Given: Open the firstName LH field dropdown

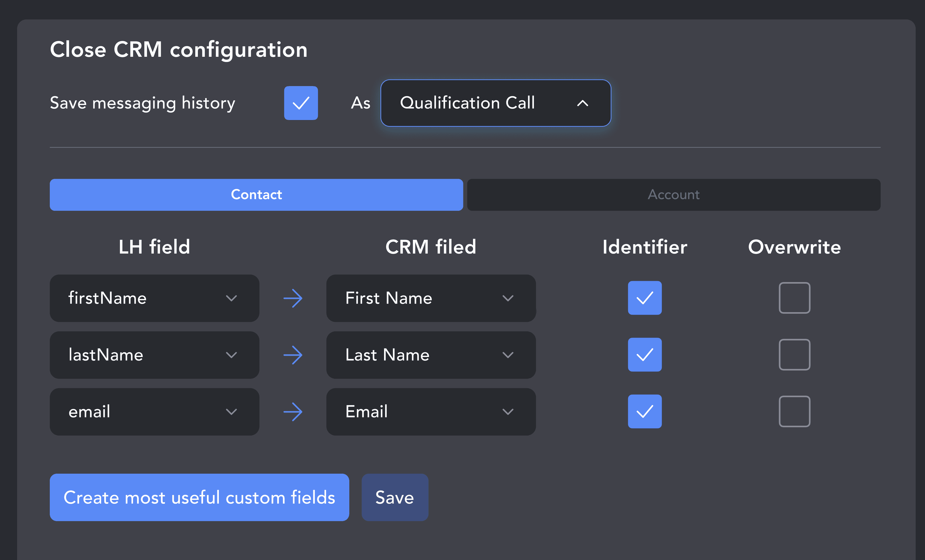Looking at the screenshot, I should 154,298.
